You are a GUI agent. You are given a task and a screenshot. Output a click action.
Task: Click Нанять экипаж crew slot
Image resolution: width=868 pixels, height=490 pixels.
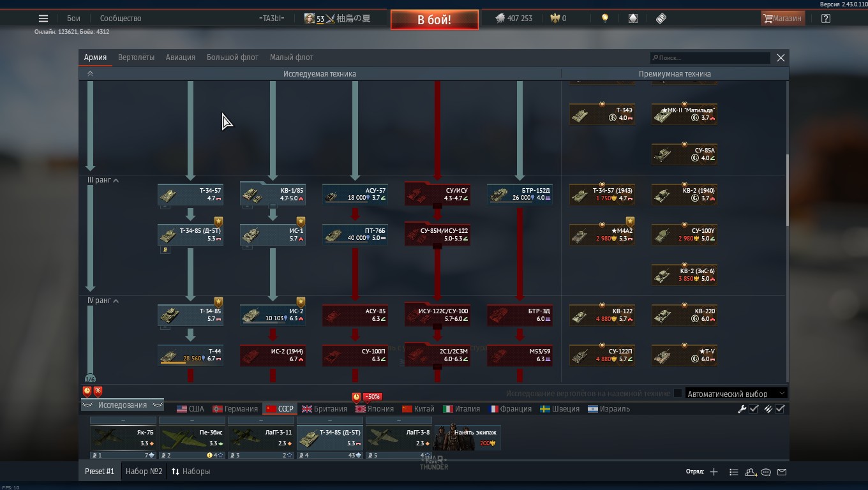tap(467, 438)
